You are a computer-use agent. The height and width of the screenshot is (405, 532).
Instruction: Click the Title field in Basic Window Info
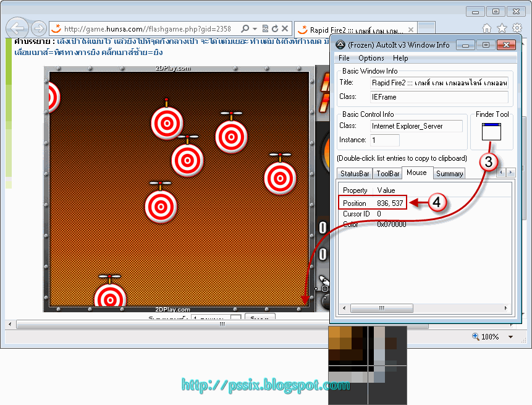tap(439, 83)
